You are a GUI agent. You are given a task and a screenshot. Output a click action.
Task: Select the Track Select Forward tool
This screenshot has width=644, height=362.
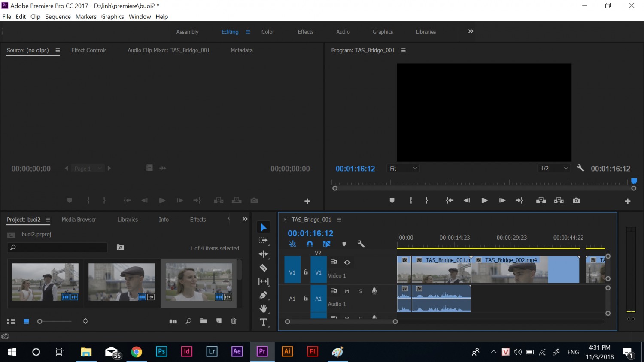pos(263,241)
